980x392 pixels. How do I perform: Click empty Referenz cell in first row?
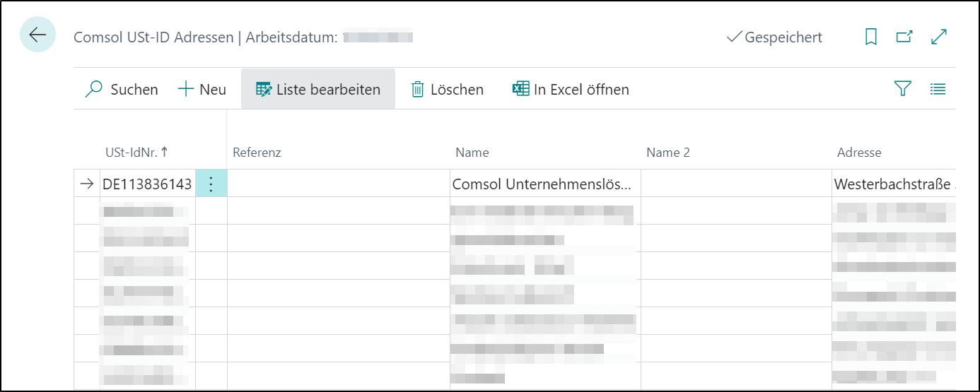tap(339, 184)
